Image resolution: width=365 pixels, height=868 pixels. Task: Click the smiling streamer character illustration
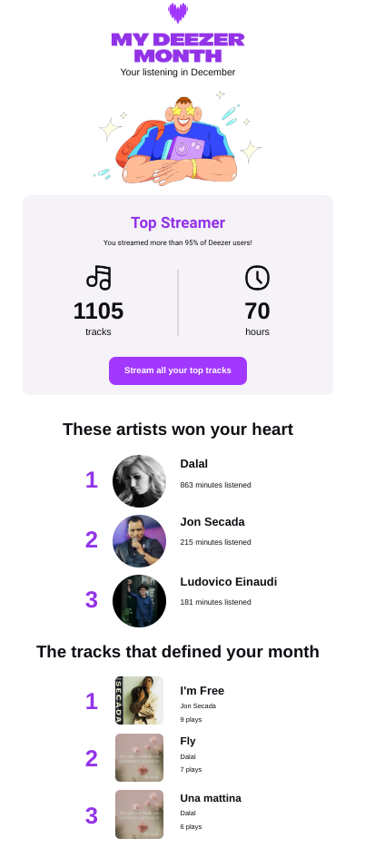point(178,138)
